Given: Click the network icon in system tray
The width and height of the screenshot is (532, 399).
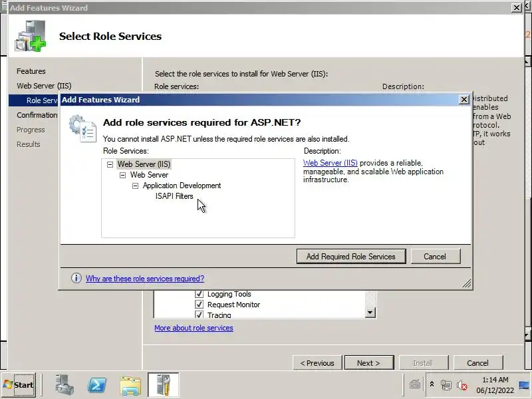Looking at the screenshot, I should point(446,385).
